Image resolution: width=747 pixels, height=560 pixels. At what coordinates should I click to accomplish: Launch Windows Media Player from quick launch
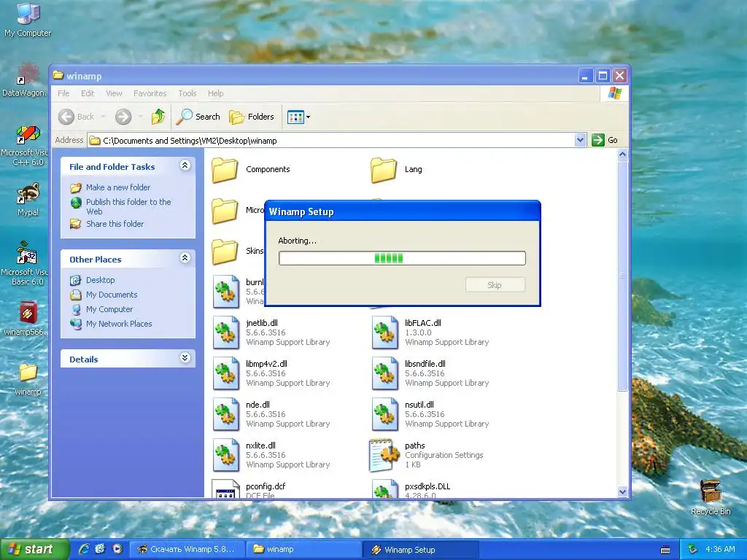(117, 549)
